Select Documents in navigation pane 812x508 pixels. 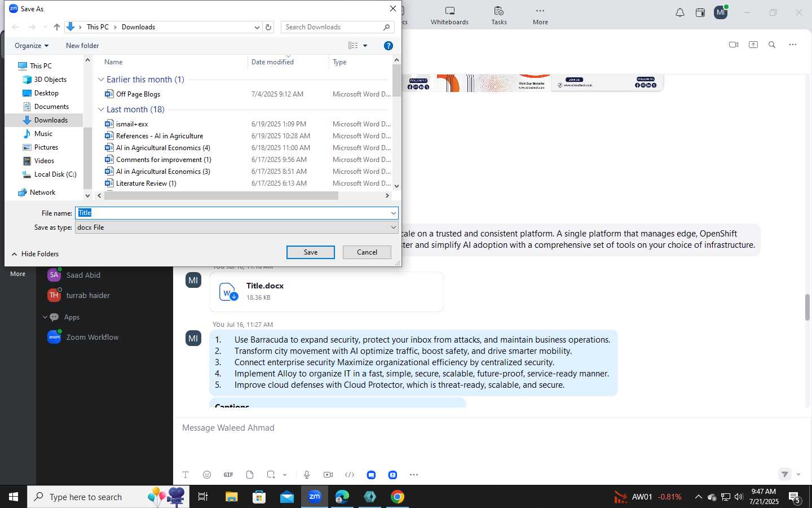coord(51,107)
